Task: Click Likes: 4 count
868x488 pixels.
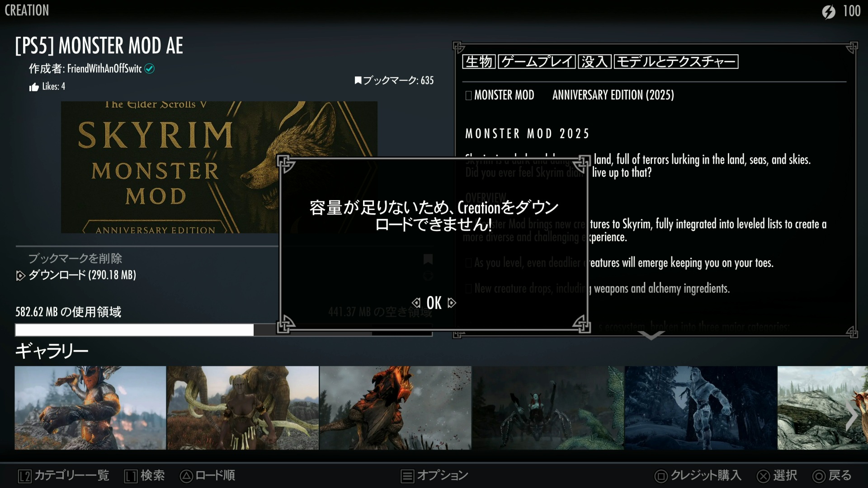Action: 53,86
